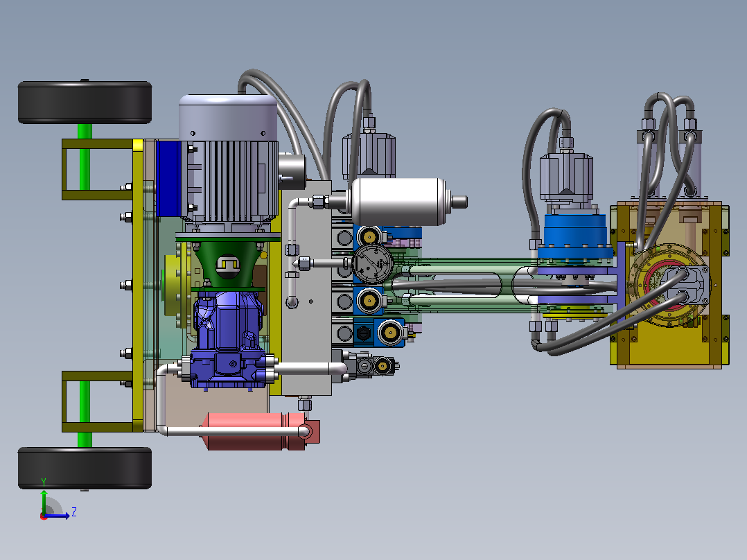Image resolution: width=747 pixels, height=560 pixels.
Task: Click the Z axis label of the triad
Action: pos(74,512)
